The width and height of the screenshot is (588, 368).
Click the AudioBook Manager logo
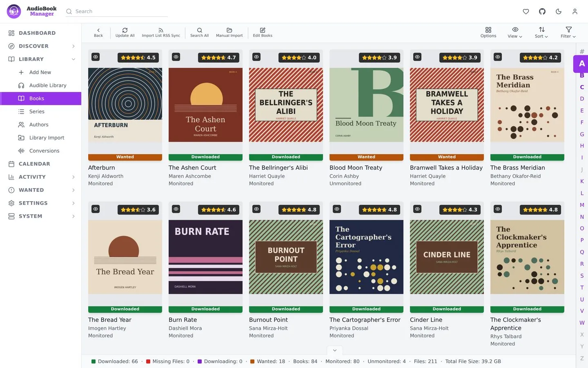click(32, 11)
